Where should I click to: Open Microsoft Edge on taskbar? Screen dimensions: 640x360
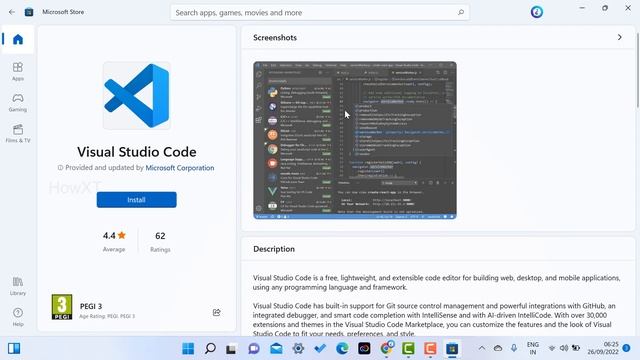[342, 349]
